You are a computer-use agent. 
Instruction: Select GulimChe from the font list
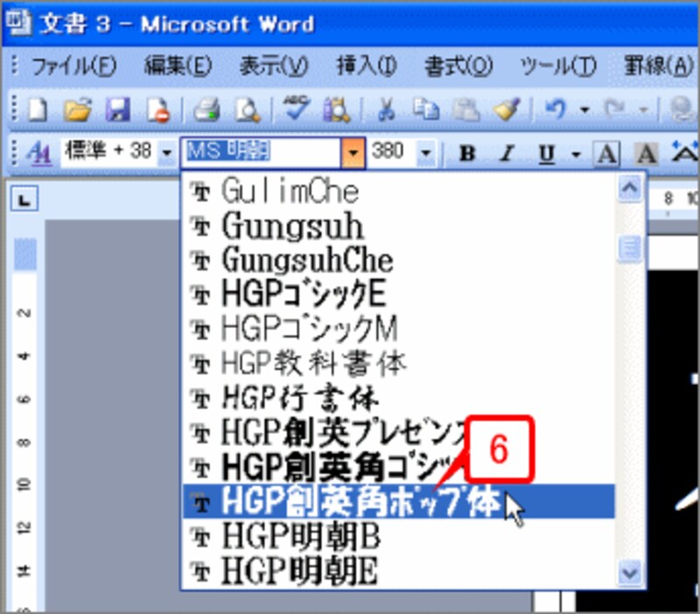point(289,191)
